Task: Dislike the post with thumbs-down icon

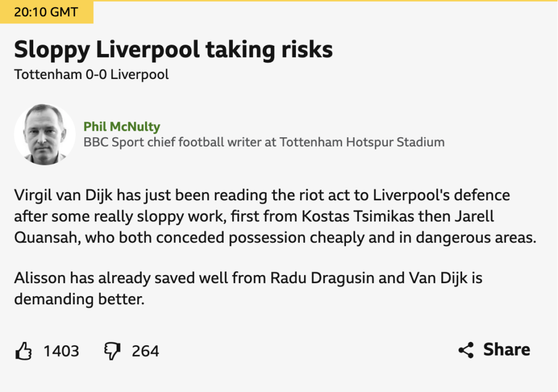Action: [x=112, y=351]
